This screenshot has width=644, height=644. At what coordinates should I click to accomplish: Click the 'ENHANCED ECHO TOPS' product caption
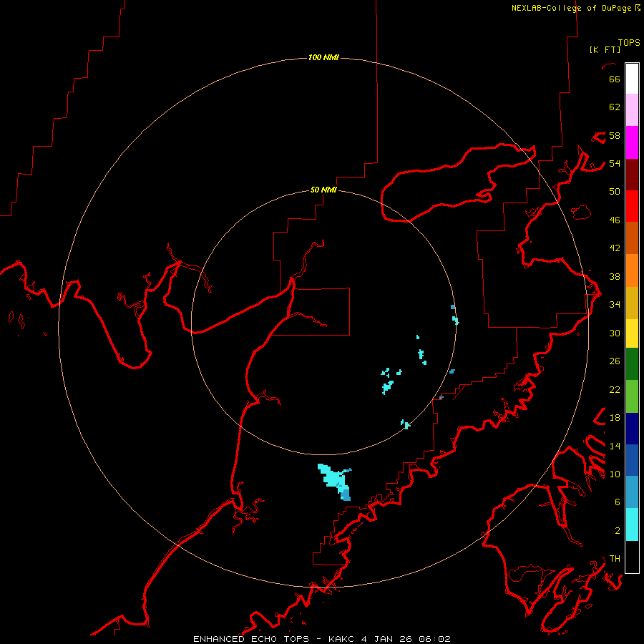(251, 639)
